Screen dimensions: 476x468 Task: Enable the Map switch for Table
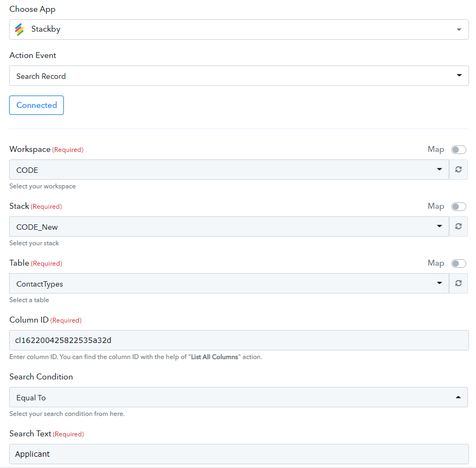pos(458,264)
